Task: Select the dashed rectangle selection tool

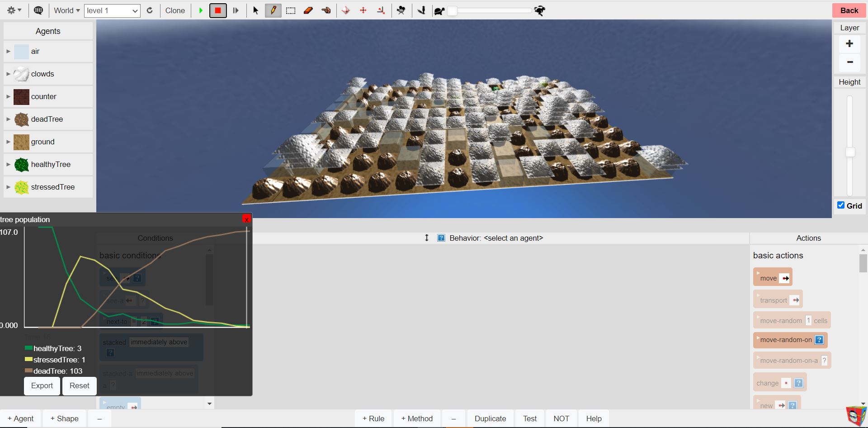Action: pos(291,10)
